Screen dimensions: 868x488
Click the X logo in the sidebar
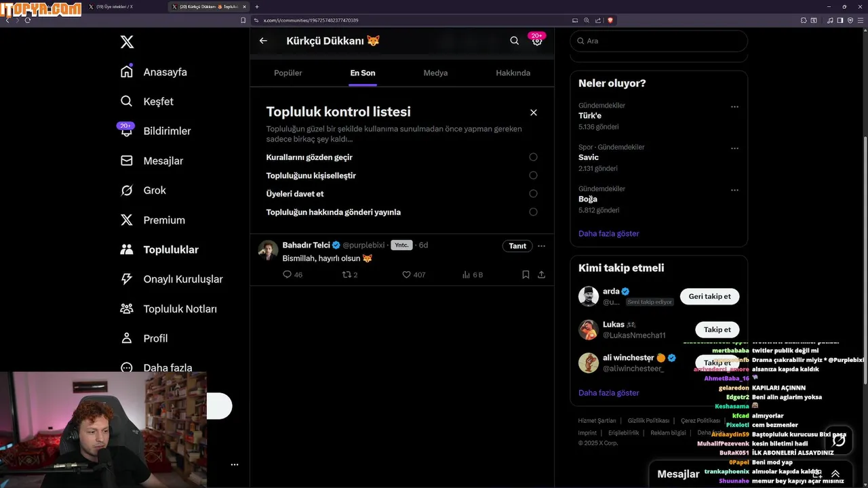tap(127, 42)
